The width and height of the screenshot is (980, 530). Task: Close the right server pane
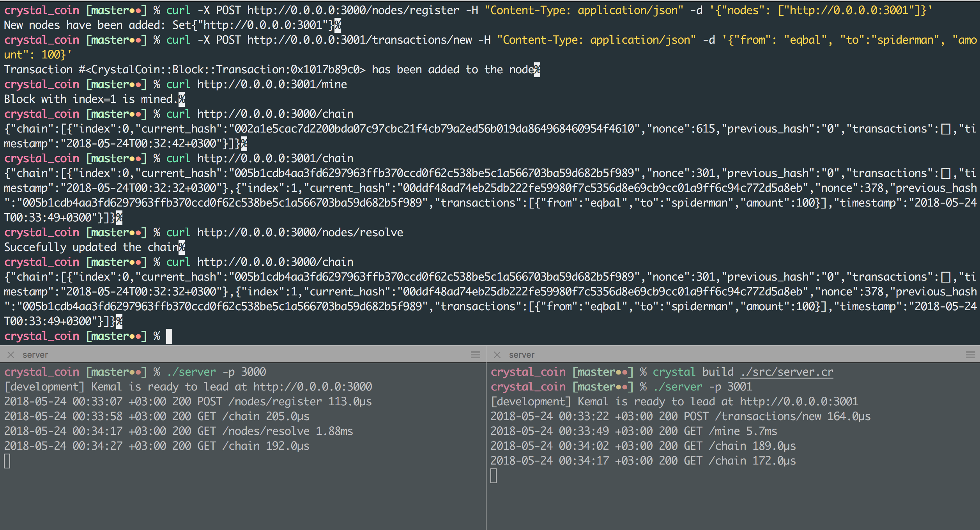[x=497, y=355]
